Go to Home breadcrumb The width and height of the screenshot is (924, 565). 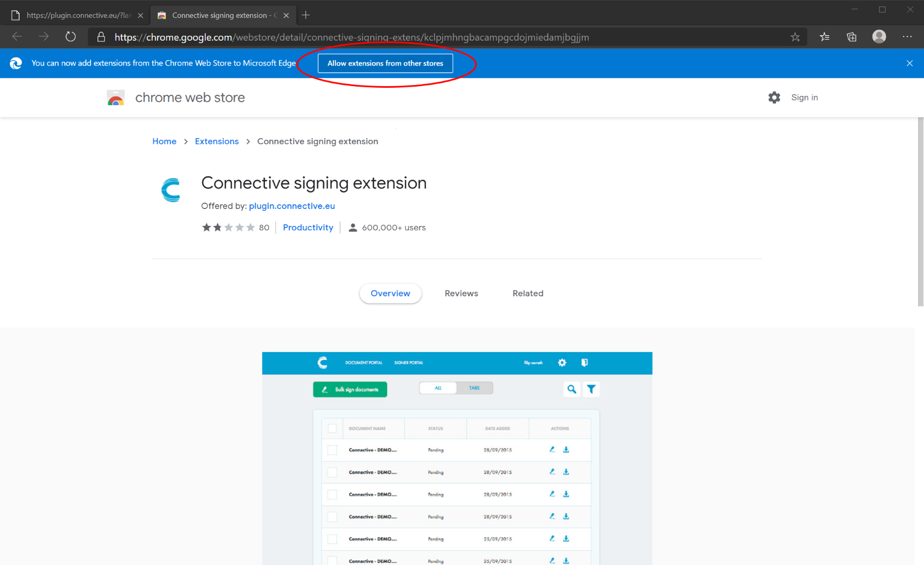[164, 141]
